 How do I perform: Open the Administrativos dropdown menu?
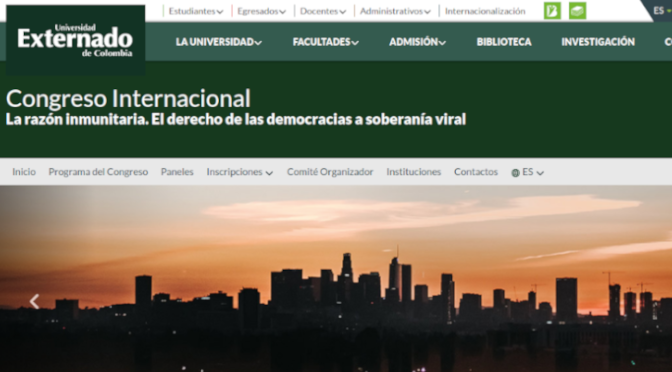[395, 11]
